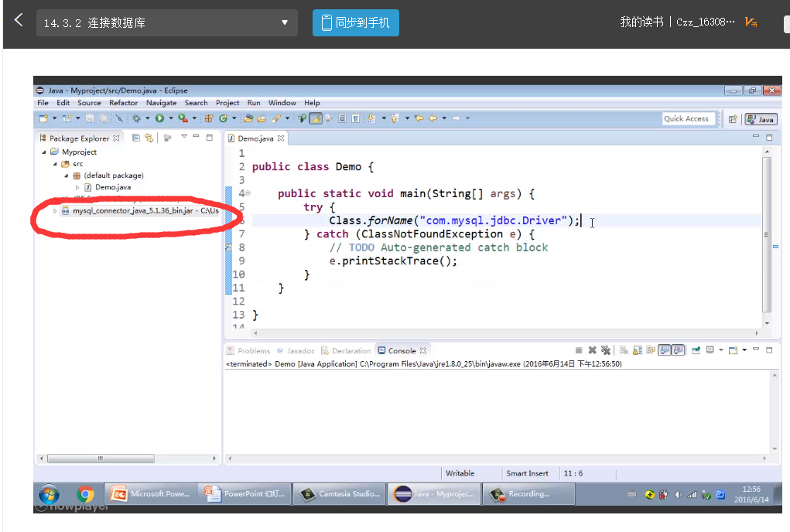Click the New file toolbar icon
Image resolution: width=790 pixels, height=532 pixels.
[x=44, y=119]
